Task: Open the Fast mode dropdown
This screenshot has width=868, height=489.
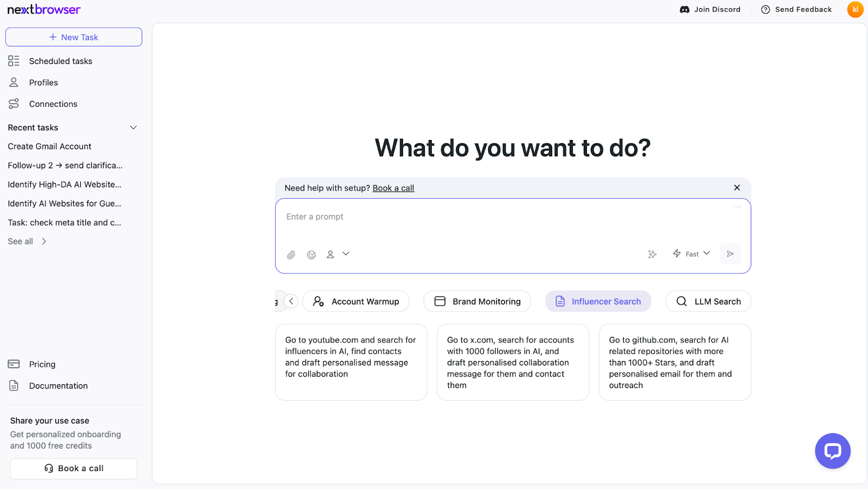Action: coord(692,253)
